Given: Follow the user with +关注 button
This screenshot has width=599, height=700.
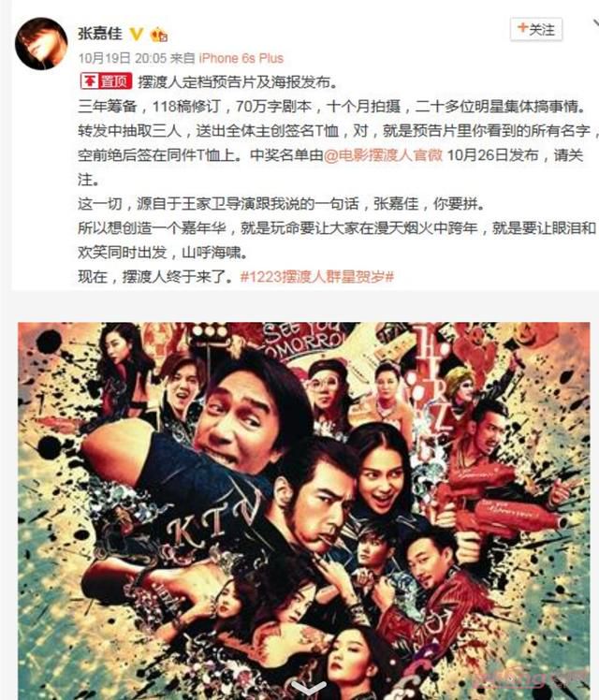Looking at the screenshot, I should point(536,29).
